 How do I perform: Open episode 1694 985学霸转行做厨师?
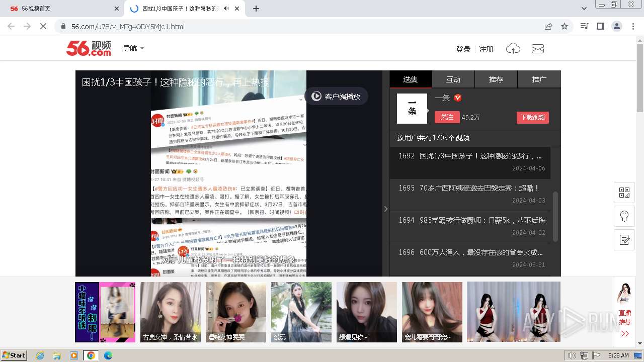click(470, 227)
